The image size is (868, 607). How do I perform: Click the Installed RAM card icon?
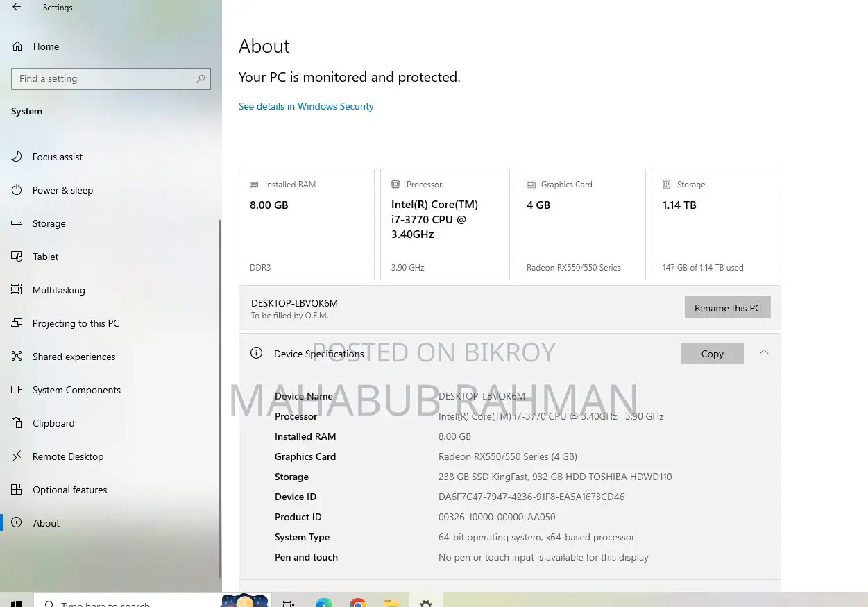pos(254,185)
